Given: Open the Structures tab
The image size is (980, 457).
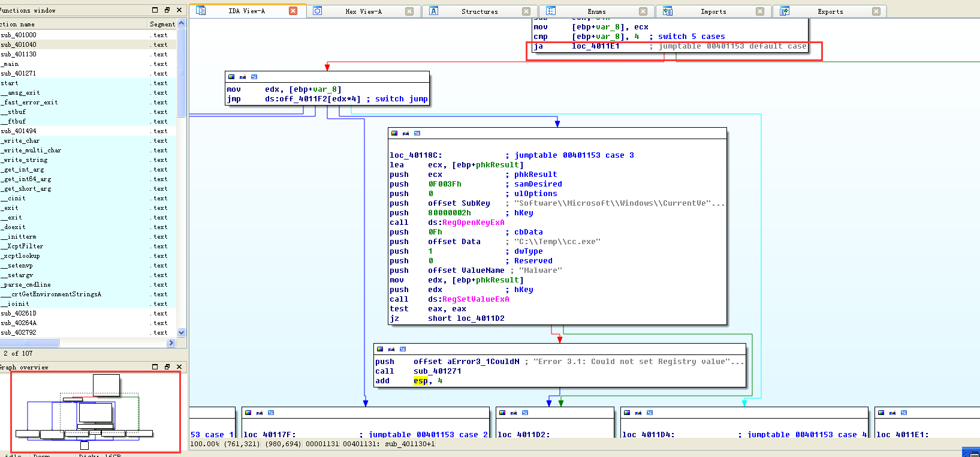Looking at the screenshot, I should (480, 11).
